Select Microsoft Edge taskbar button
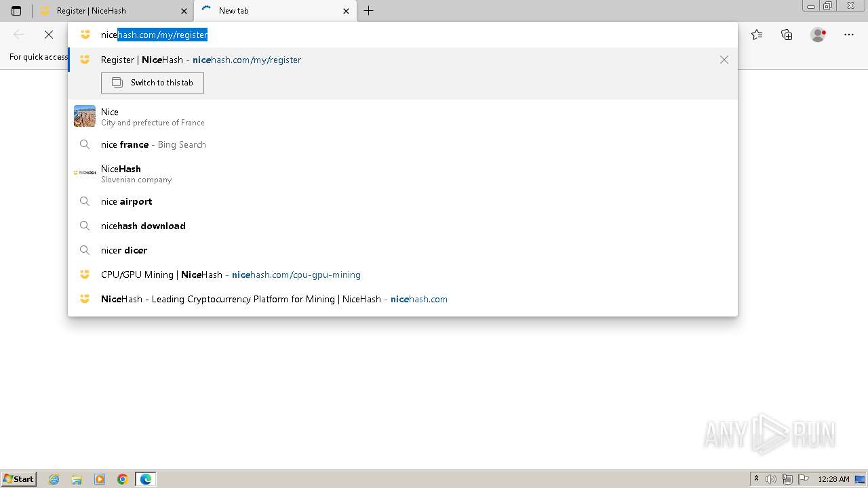The image size is (868, 488). (146, 479)
